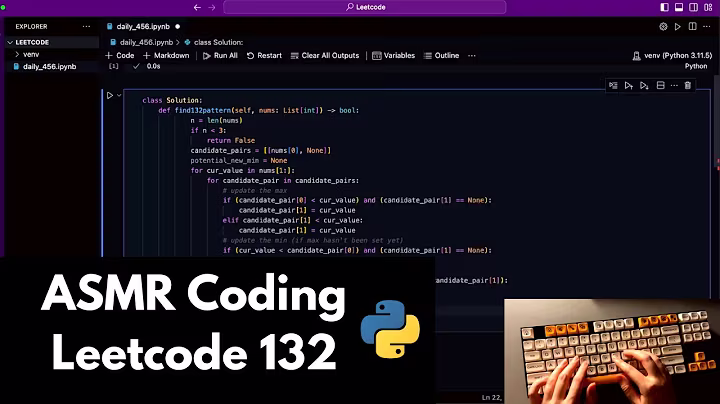Close the unsaved daily_456.ipynb tab dot
The image size is (720, 404).
click(178, 27)
